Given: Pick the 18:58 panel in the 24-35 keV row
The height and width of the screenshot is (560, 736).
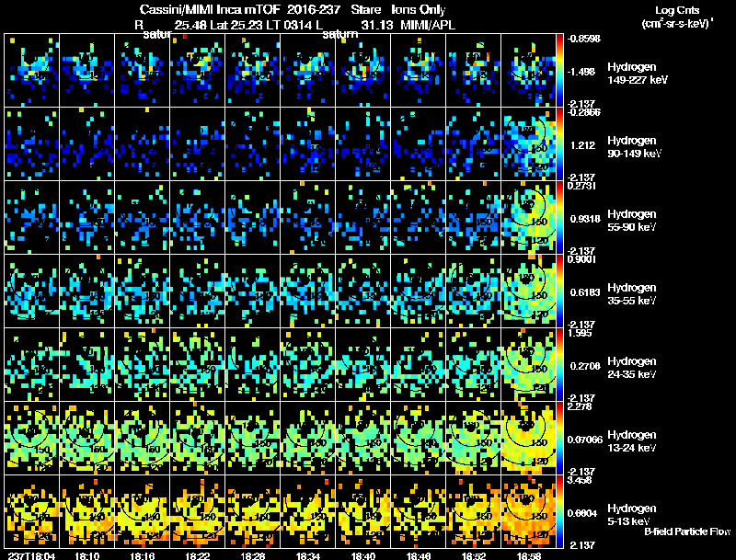Looking at the screenshot, I should [x=528, y=364].
